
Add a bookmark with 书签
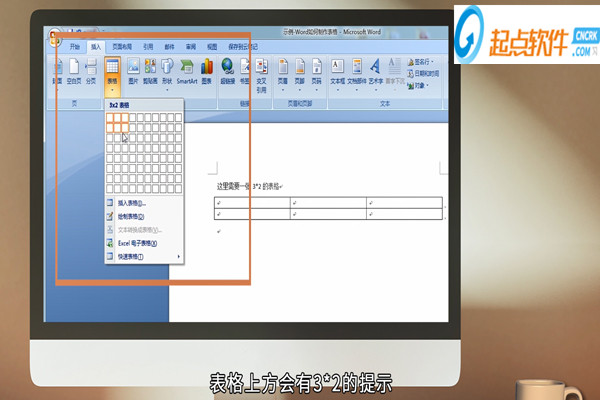(x=245, y=72)
